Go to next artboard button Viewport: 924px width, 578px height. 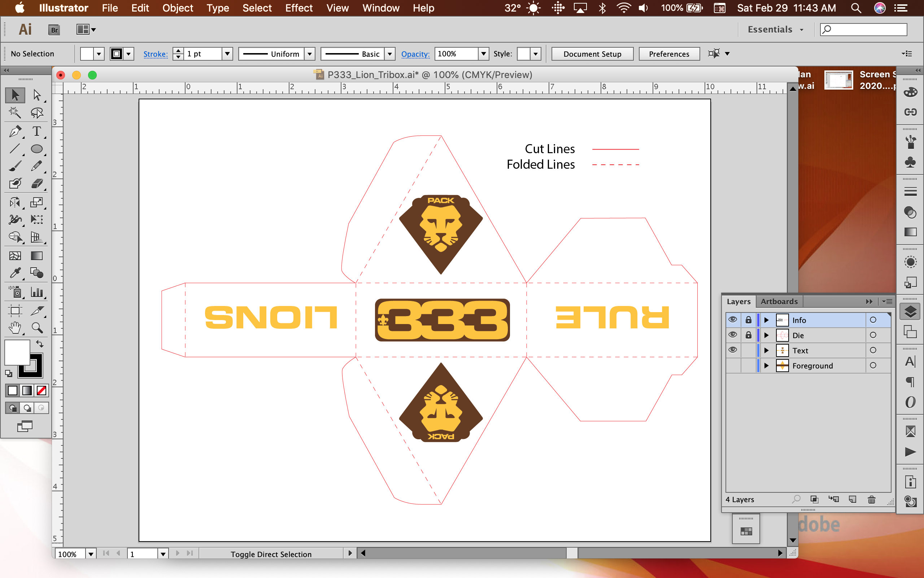(x=178, y=553)
